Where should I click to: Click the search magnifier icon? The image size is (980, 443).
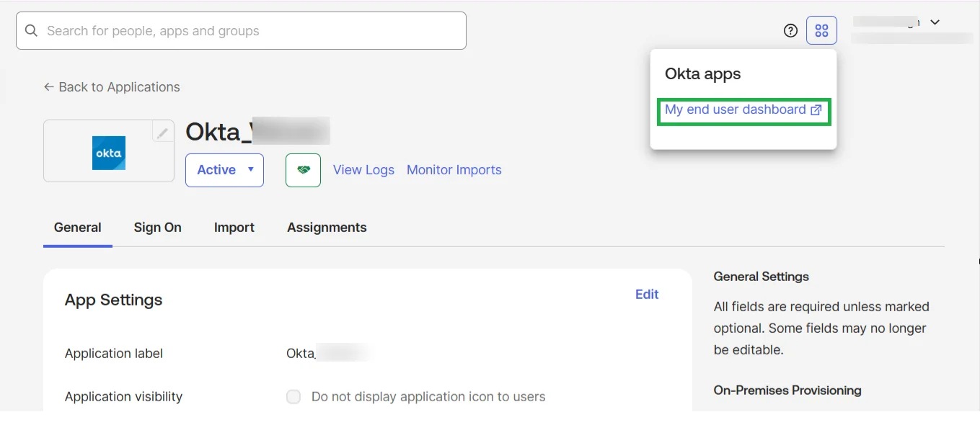tap(30, 30)
